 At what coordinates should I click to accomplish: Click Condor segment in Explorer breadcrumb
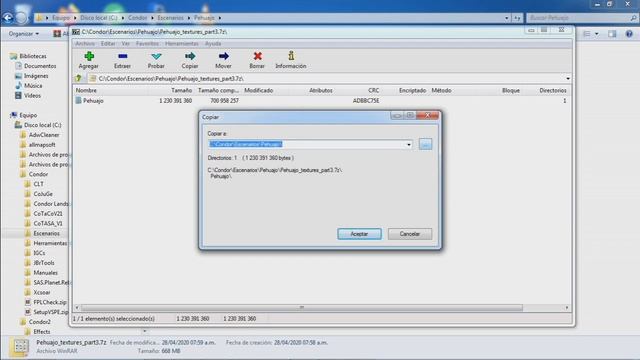point(137,18)
